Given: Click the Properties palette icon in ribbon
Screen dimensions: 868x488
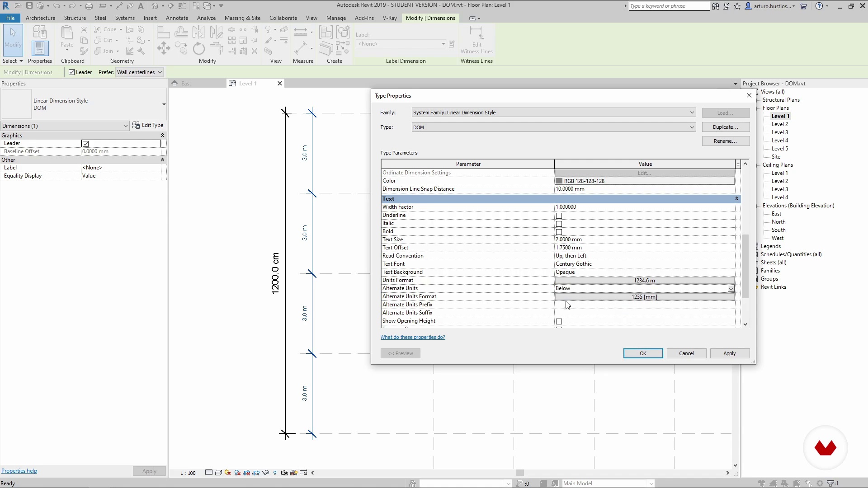Looking at the screenshot, I should (40, 48).
